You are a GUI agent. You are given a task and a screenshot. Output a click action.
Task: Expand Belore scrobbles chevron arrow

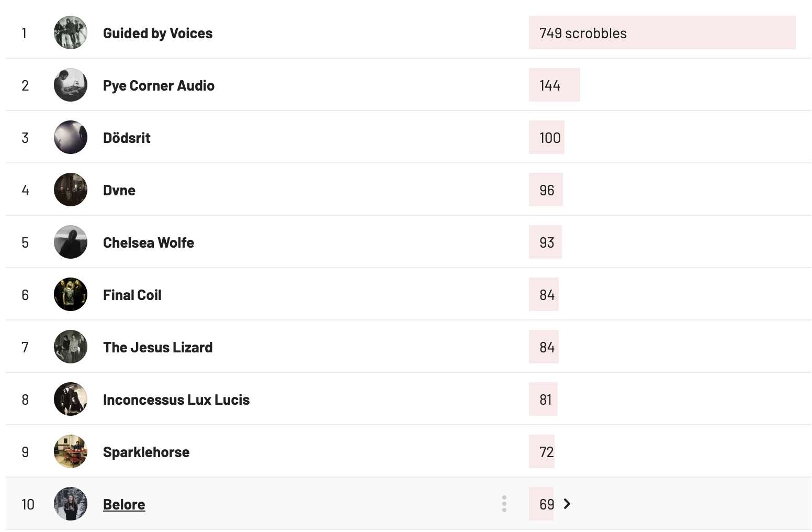pos(567,504)
